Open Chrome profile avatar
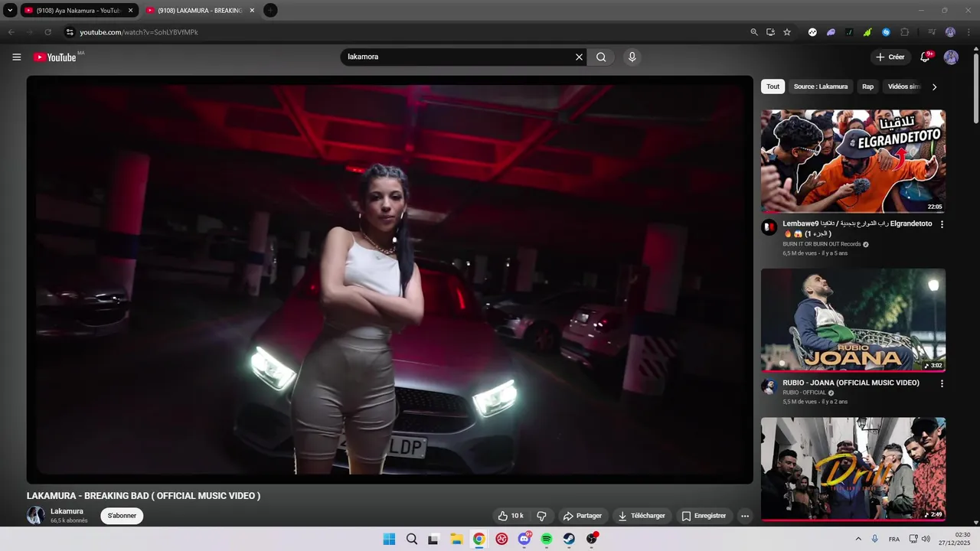The height and width of the screenshot is (551, 980). click(x=950, y=32)
